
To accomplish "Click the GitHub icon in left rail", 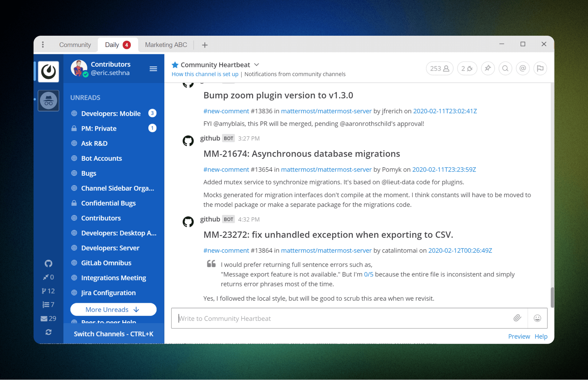I will coord(48,263).
